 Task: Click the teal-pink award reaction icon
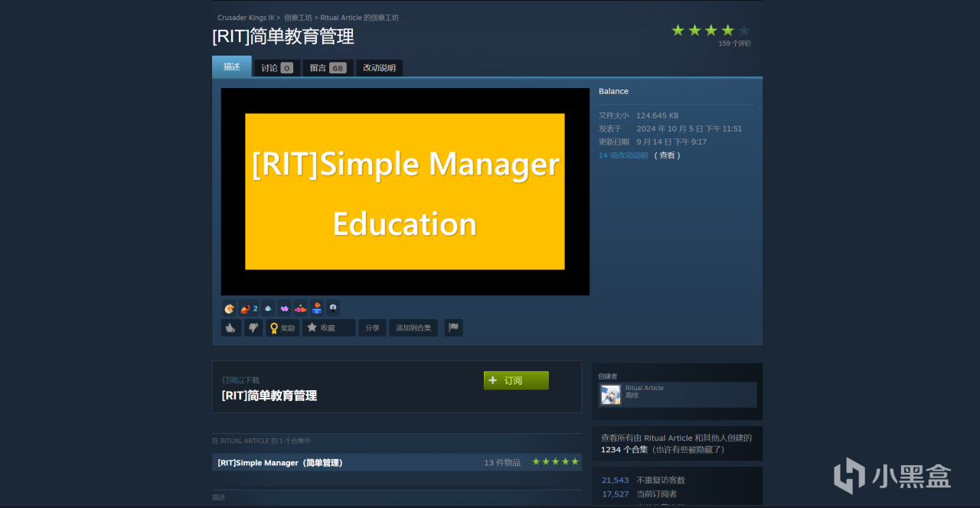point(268,308)
